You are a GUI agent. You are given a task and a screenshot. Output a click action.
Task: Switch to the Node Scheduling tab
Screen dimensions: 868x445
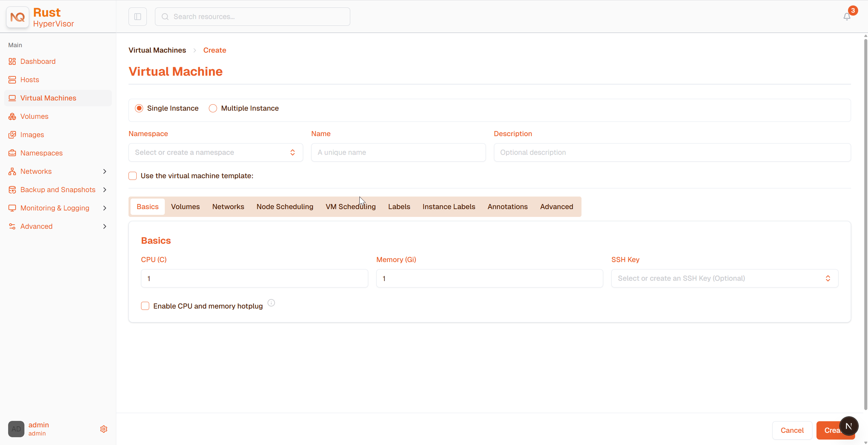(x=285, y=207)
